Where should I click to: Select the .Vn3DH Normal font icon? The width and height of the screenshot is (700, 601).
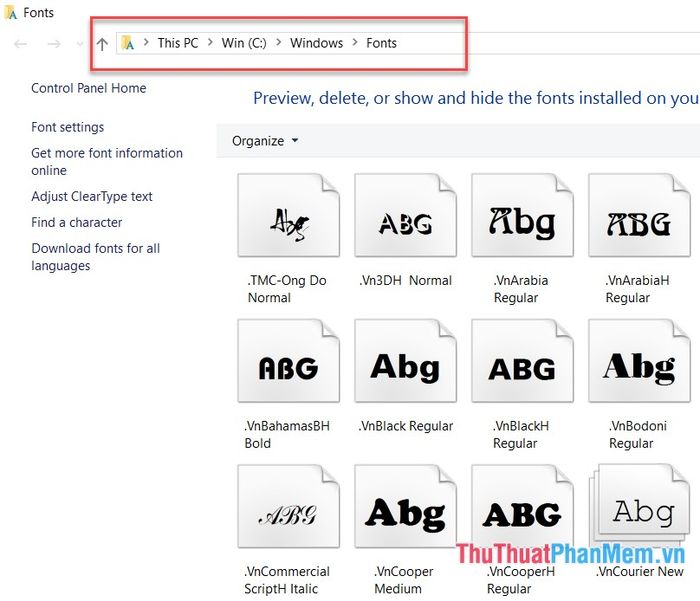pos(405,215)
